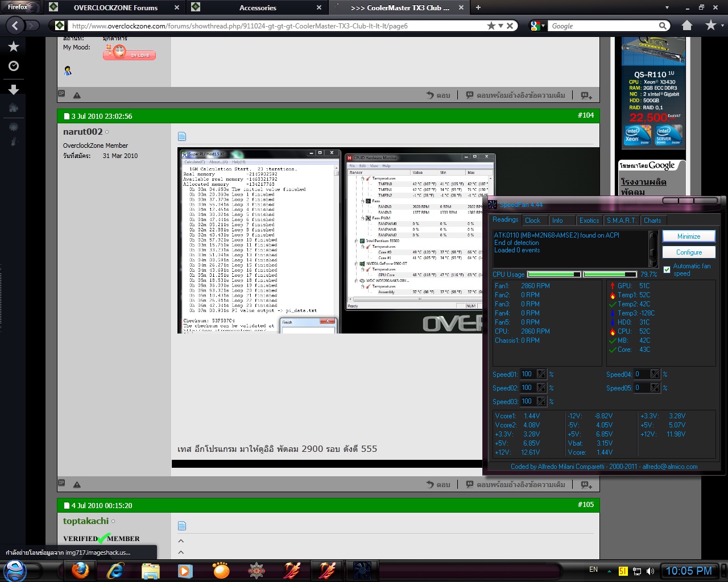
Task: Click the Speed05 spinner arrows
Action: coord(655,388)
